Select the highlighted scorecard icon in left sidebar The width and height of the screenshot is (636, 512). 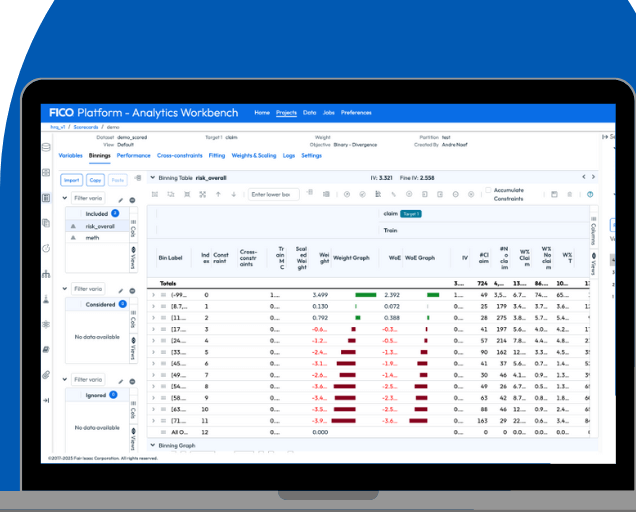click(46, 198)
